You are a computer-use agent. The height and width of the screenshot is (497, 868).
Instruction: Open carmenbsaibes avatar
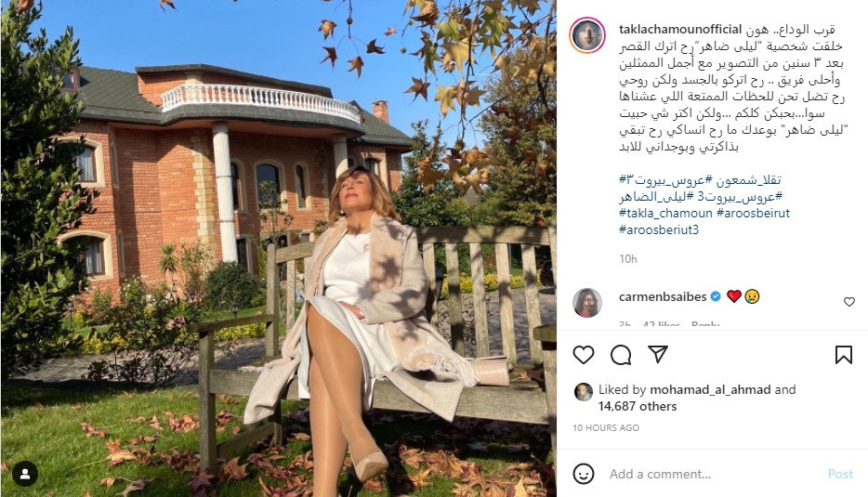click(x=587, y=303)
